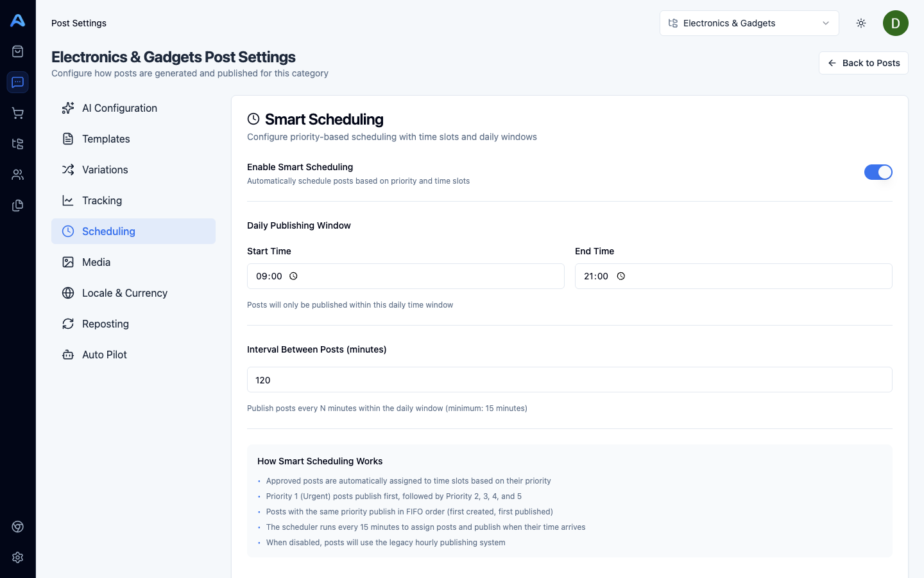Expand the Electronics & Gadgets category dropdown
This screenshot has height=578, width=924.
pos(749,23)
